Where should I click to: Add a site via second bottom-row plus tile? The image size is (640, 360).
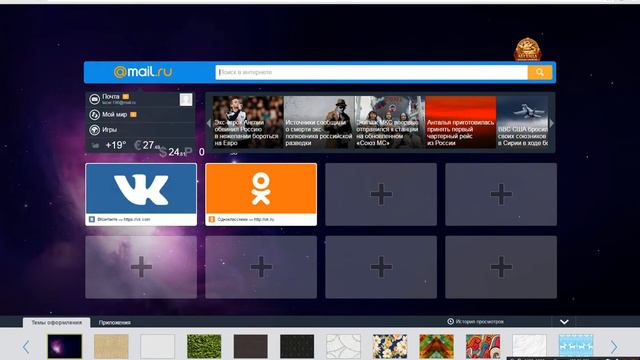click(x=261, y=267)
